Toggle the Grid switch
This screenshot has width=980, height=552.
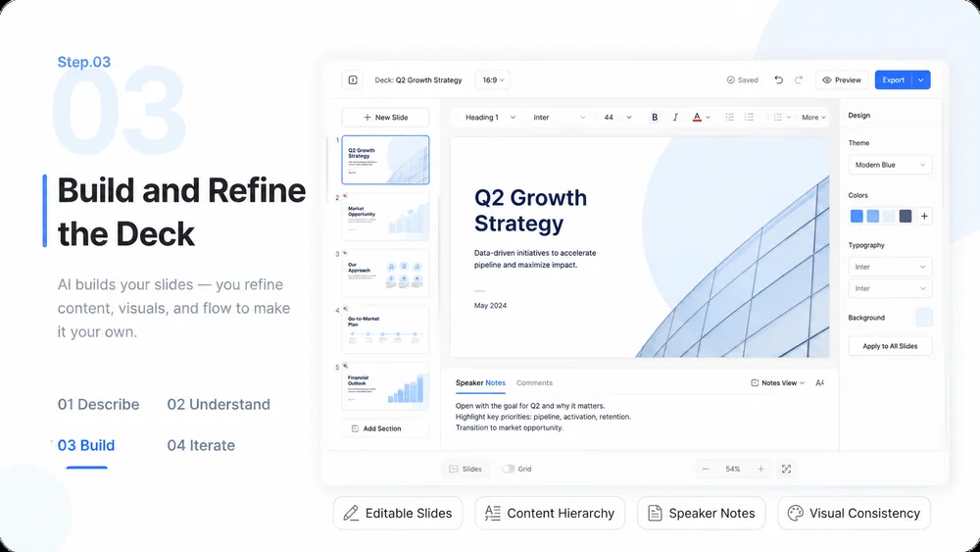pos(508,469)
